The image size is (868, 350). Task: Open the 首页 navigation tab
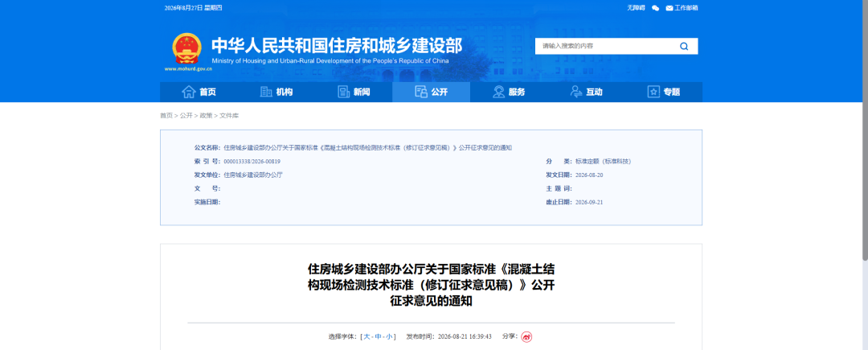[x=199, y=92]
